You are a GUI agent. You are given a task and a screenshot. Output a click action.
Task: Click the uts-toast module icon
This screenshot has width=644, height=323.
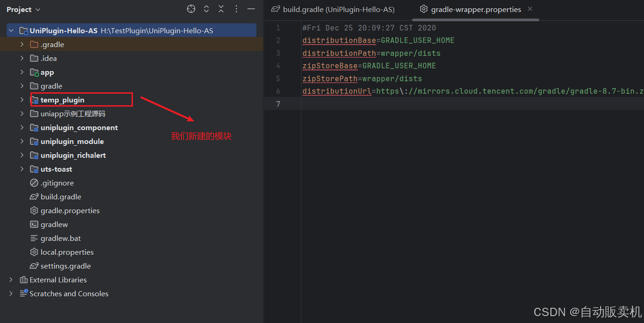34,169
